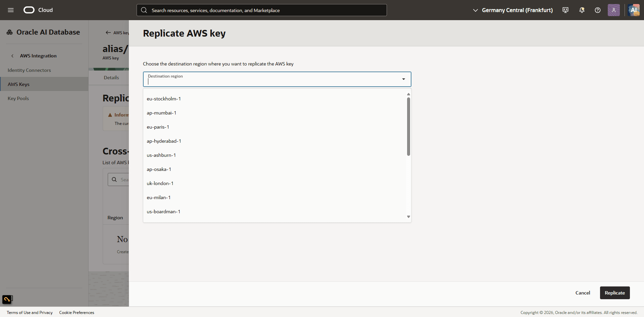Select us-boardman-1 from the region list

[275, 212]
